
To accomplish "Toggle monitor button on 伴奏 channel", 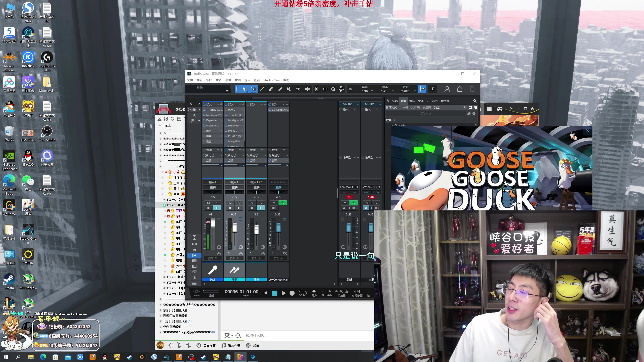I will click(261, 208).
